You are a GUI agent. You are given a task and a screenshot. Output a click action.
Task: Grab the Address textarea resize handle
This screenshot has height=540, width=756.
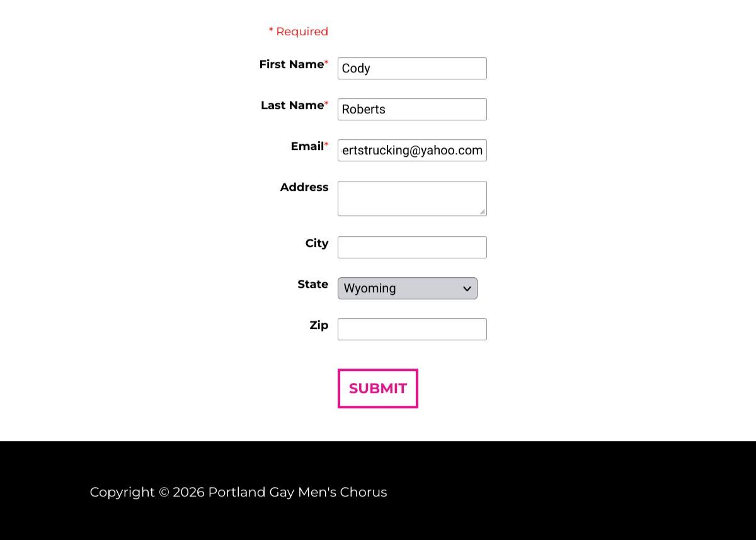pyautogui.click(x=483, y=212)
